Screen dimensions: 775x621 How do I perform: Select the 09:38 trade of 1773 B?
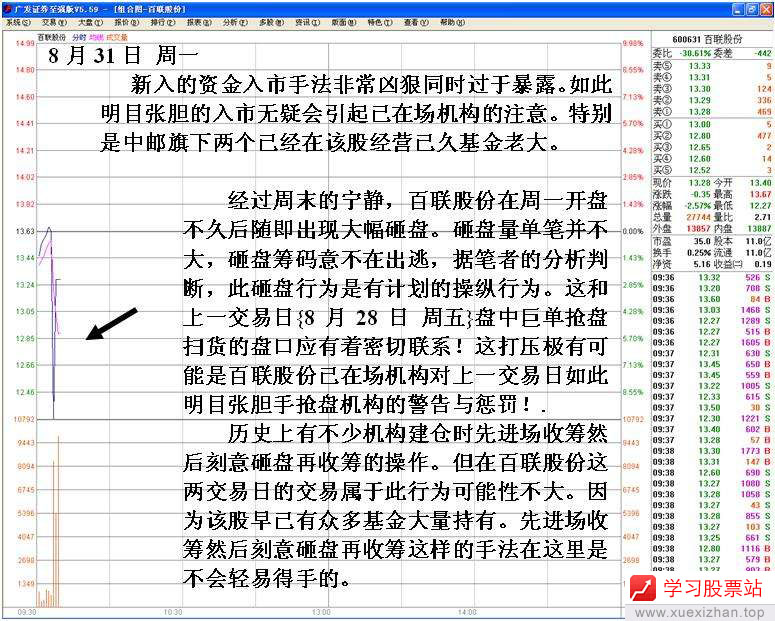pyautogui.click(x=712, y=451)
